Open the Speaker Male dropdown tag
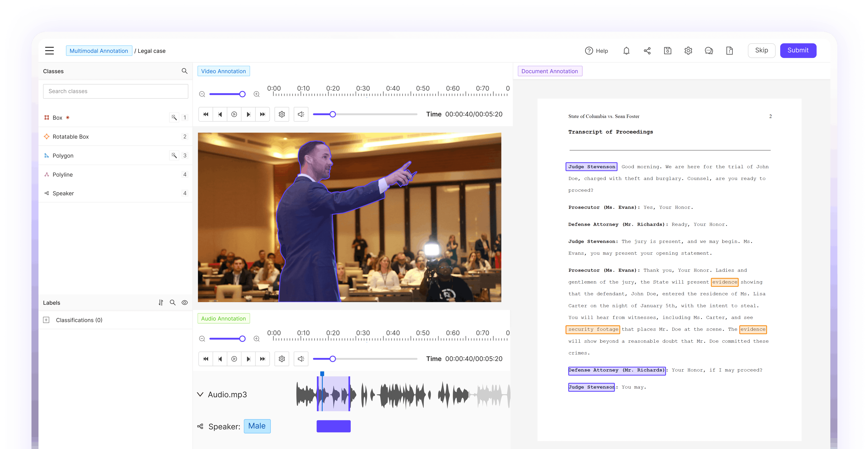Viewport: 868px width, 449px height. point(257,426)
